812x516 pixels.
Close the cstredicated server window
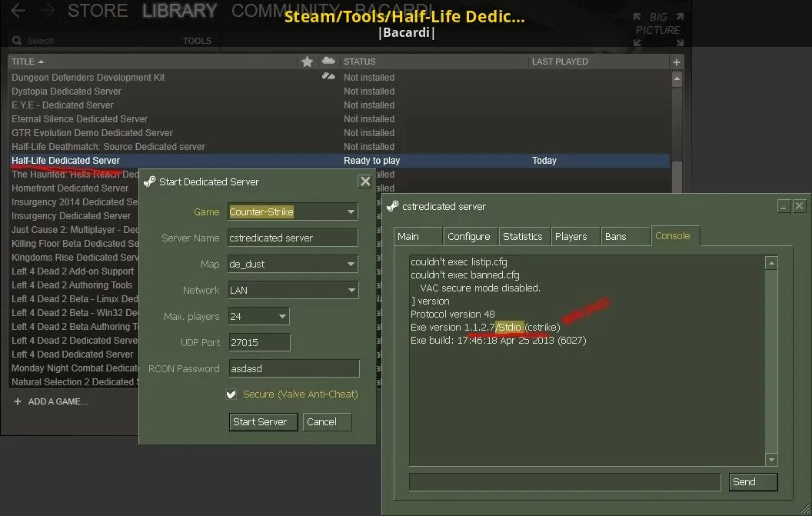pyautogui.click(x=800, y=206)
